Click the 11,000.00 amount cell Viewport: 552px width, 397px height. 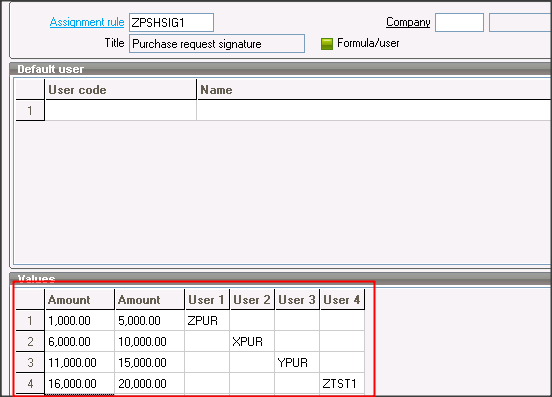pos(80,362)
